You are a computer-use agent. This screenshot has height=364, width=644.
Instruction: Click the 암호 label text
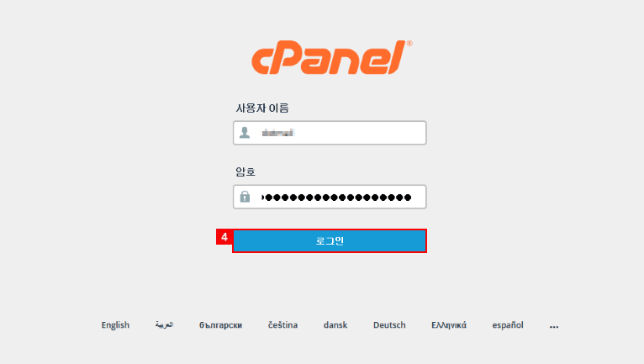click(245, 171)
